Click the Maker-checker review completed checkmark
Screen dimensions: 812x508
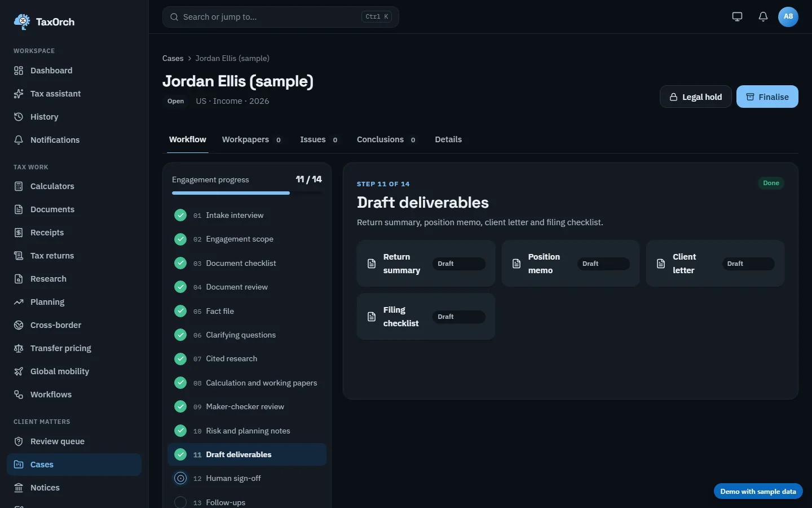[180, 406]
